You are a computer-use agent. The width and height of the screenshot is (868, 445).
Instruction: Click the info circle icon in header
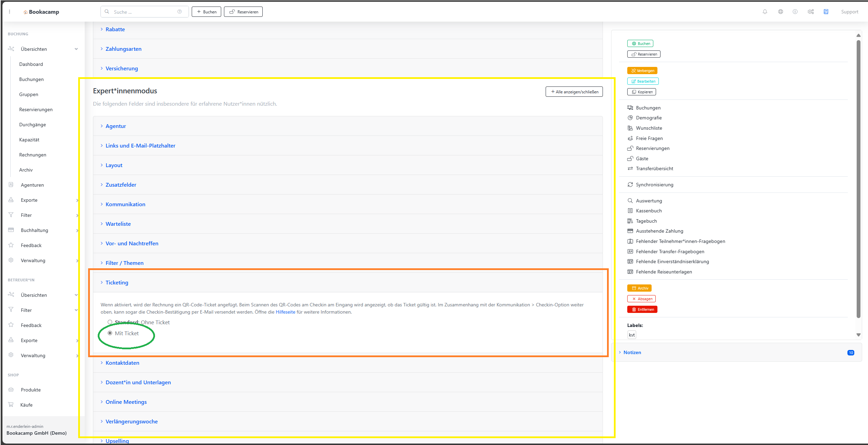(795, 12)
